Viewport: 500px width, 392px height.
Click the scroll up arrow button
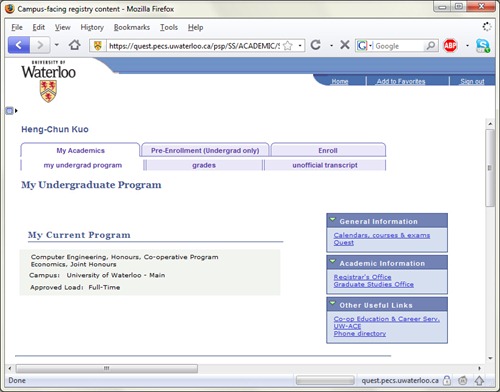coord(490,124)
